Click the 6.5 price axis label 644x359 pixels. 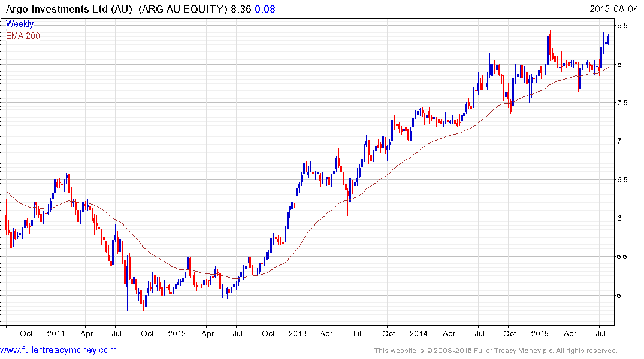click(622, 180)
